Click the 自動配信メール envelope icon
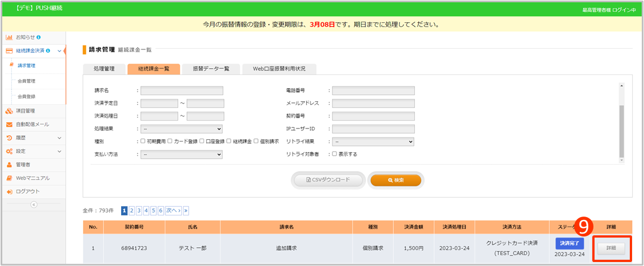Screen dimensions: 644x266 pyautogui.click(x=9, y=124)
